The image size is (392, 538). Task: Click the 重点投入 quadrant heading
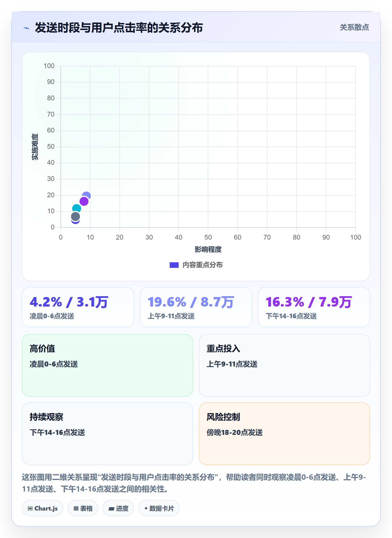point(223,349)
